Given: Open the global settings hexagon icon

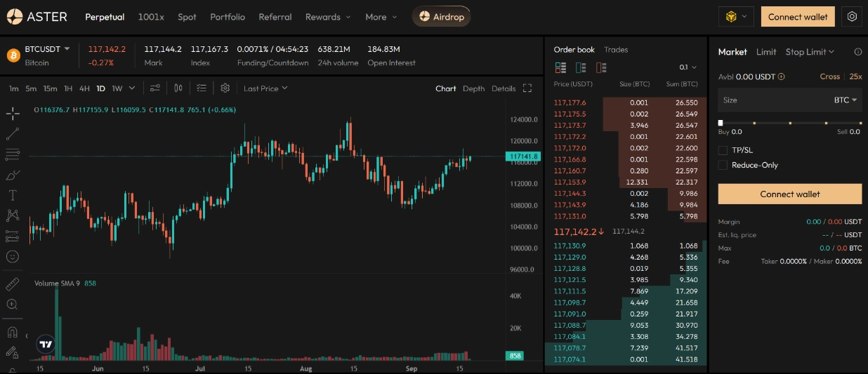Looking at the screenshot, I should tap(853, 17).
